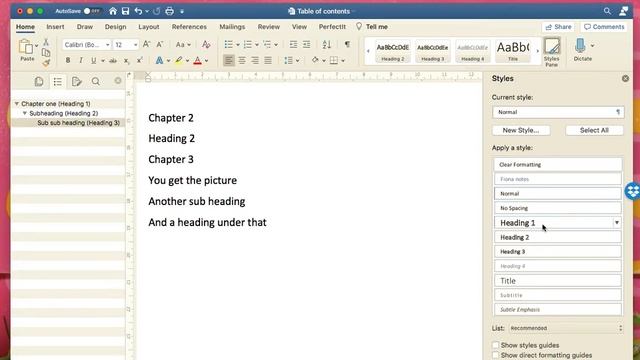Click the Share button
The height and width of the screenshot is (360, 640).
coord(558,27)
